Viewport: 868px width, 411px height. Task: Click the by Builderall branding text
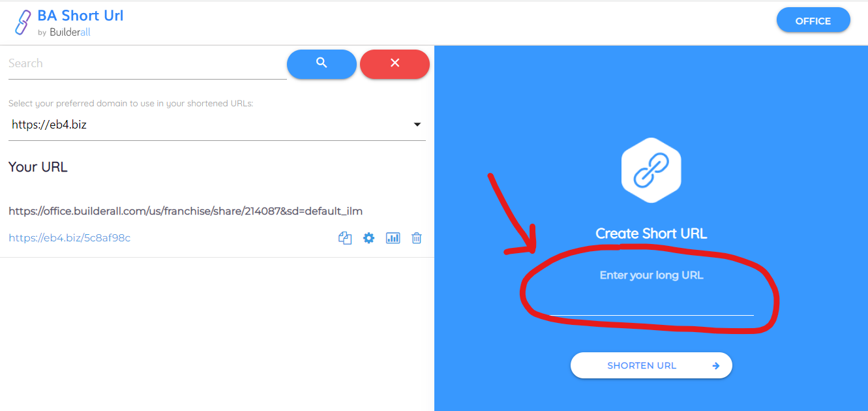64,32
